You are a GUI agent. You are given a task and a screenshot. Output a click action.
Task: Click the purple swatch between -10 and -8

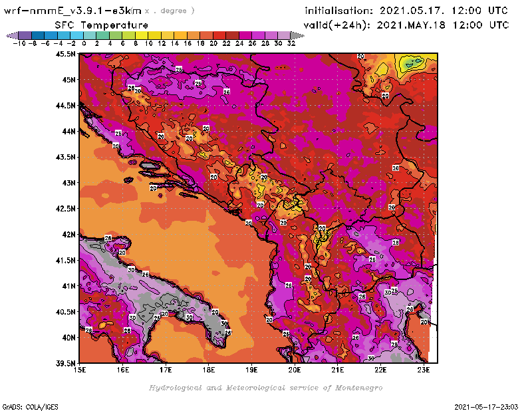click(25, 35)
